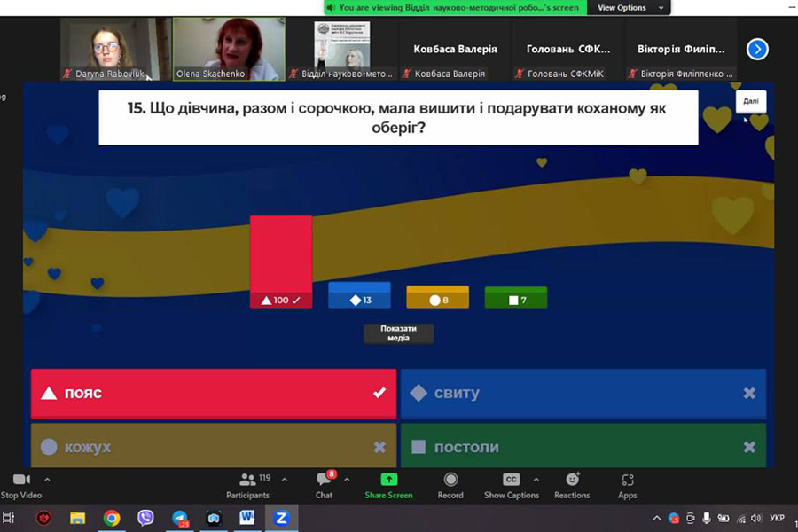798x532 pixels.
Task: Open Zoom Apps
Action: point(628,486)
